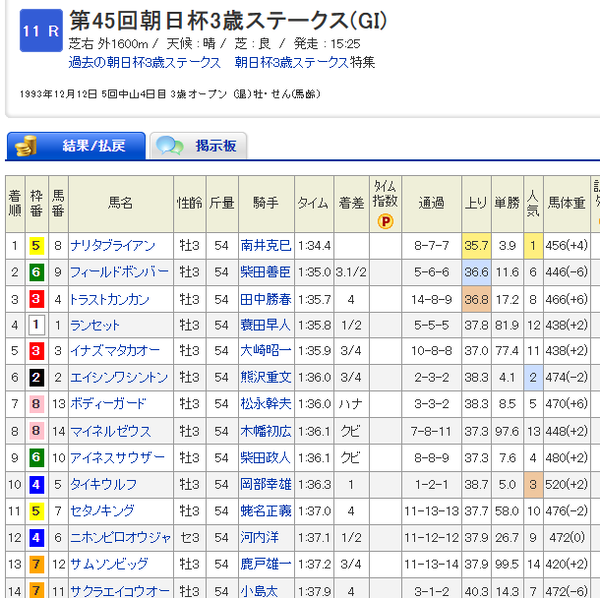600x598 pixels.
Task: Open horse ナリタブライアン page
Action: [x=112, y=246]
